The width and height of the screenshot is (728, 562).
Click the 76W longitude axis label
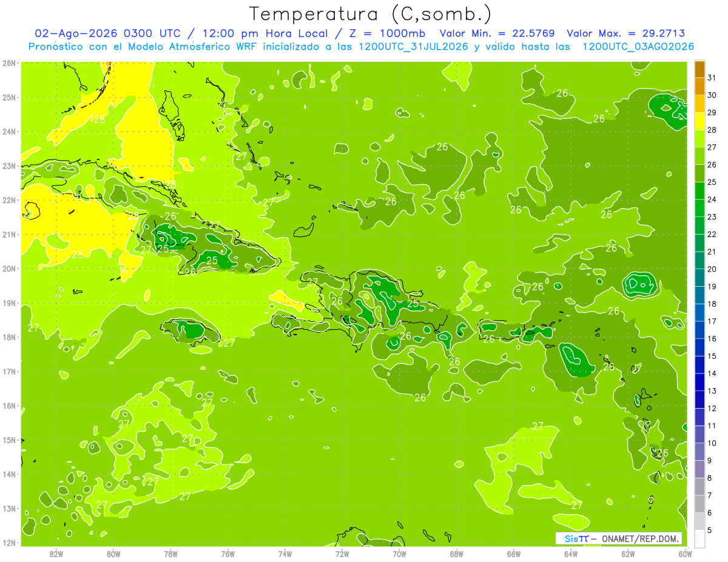coord(227,554)
